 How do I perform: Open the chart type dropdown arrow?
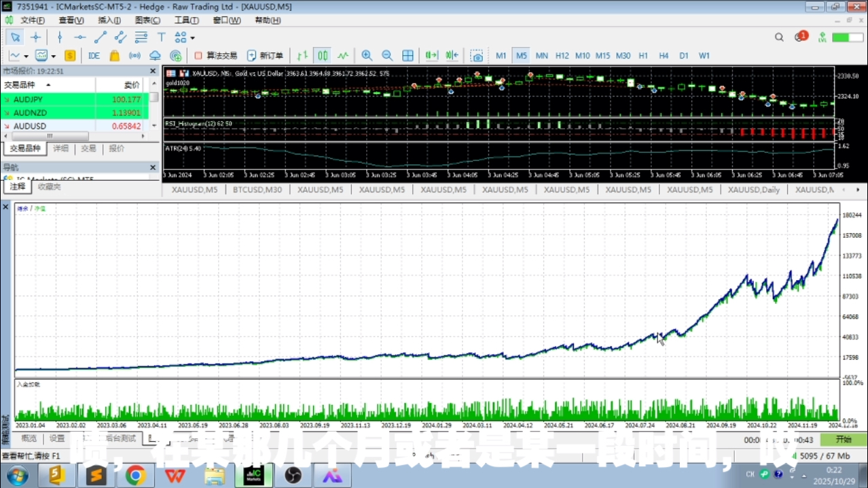(26, 56)
